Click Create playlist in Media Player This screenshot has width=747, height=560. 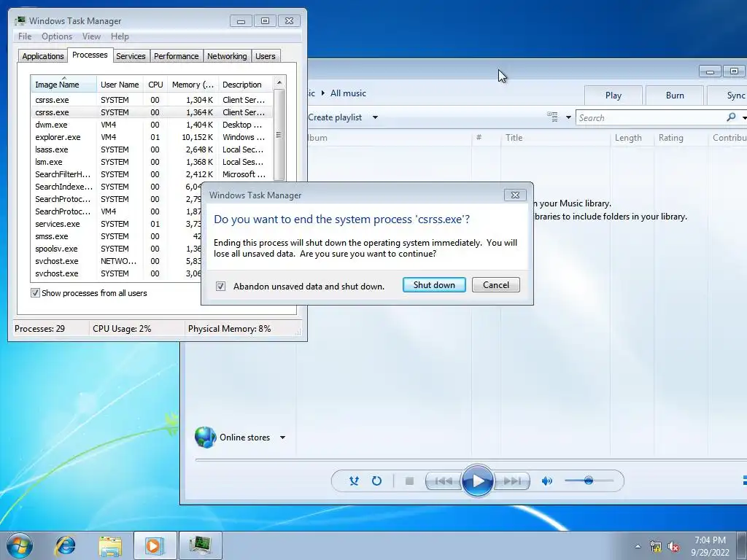tap(335, 117)
